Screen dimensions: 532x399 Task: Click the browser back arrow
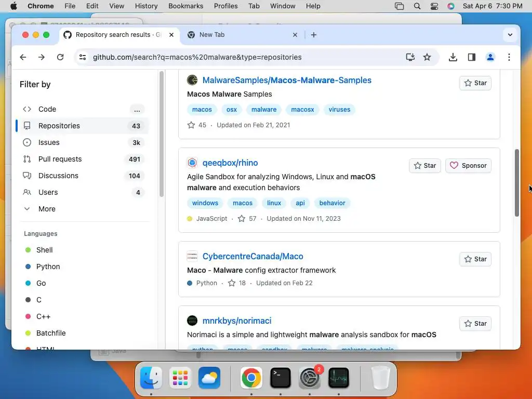pyautogui.click(x=23, y=57)
